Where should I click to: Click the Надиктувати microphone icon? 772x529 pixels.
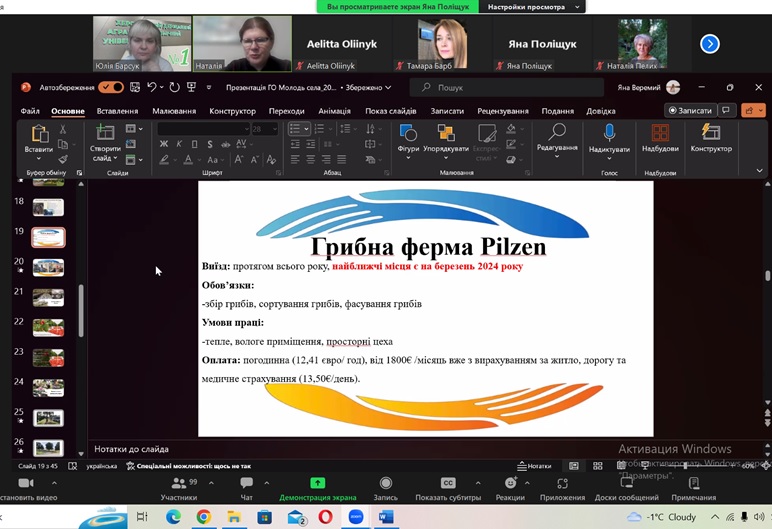[609, 133]
